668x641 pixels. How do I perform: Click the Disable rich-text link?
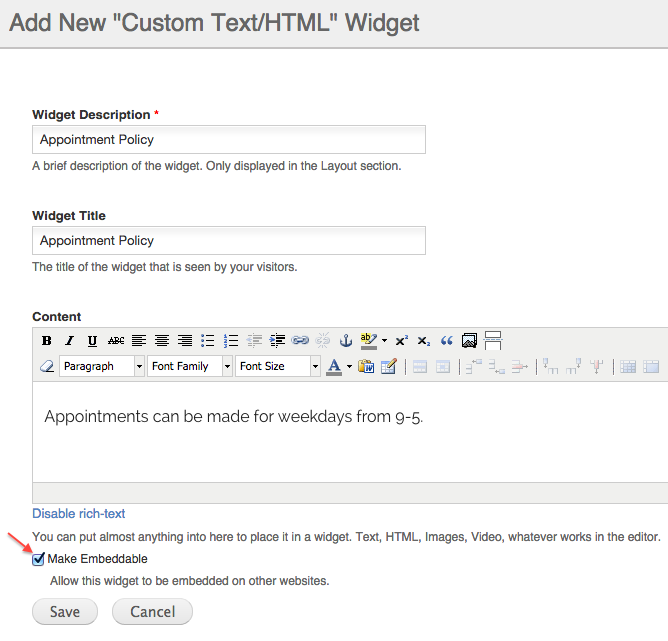click(x=79, y=514)
